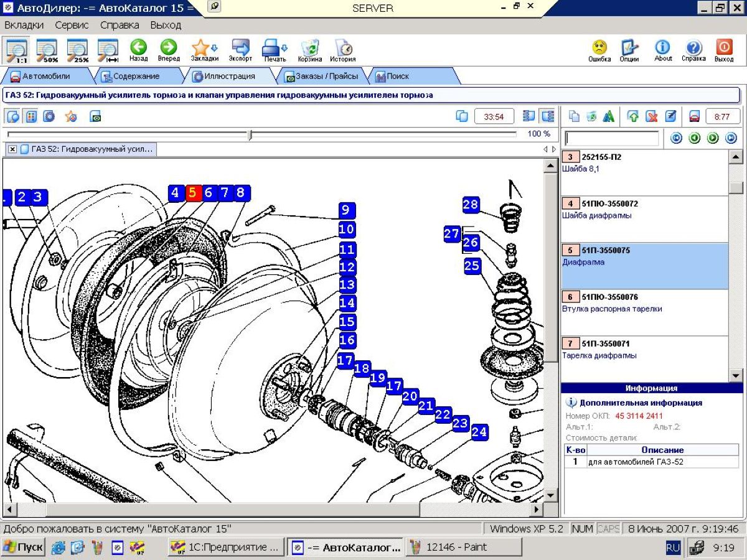Viewport: 747px width, 560px height.
Task: Select part 4 Шайба диафрагмы in list
Action: (x=644, y=220)
